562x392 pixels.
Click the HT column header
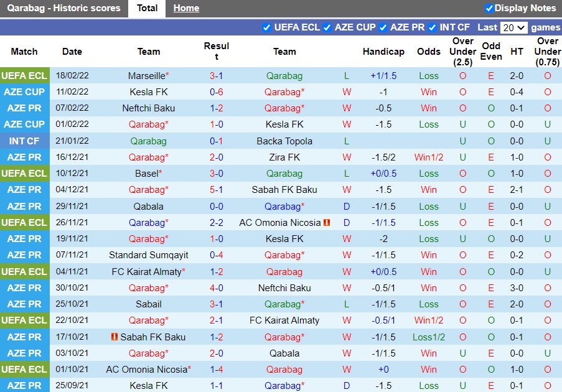(x=517, y=52)
